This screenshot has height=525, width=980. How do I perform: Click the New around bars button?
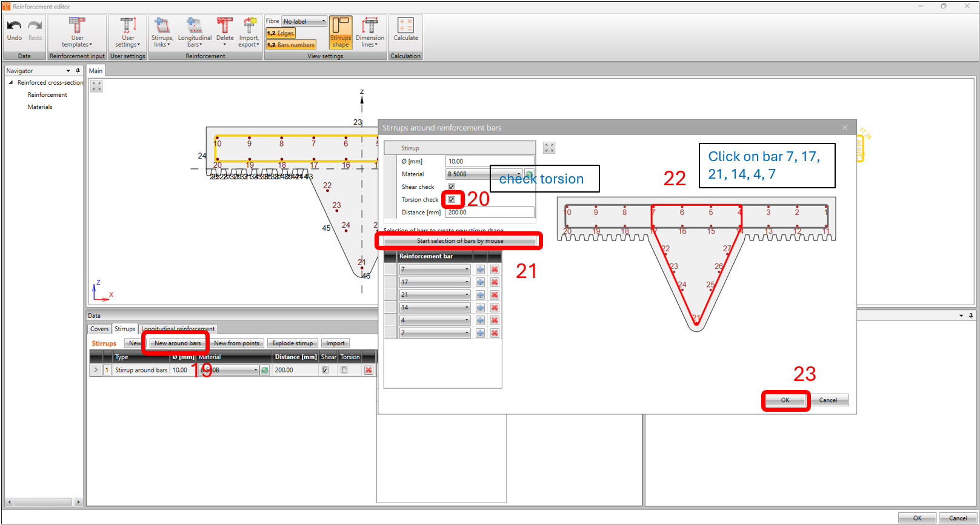(177, 343)
